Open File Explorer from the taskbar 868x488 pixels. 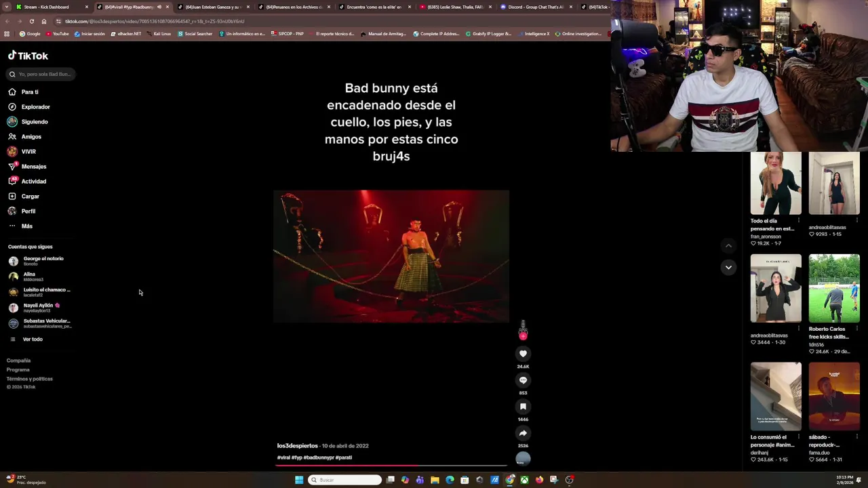(435, 480)
